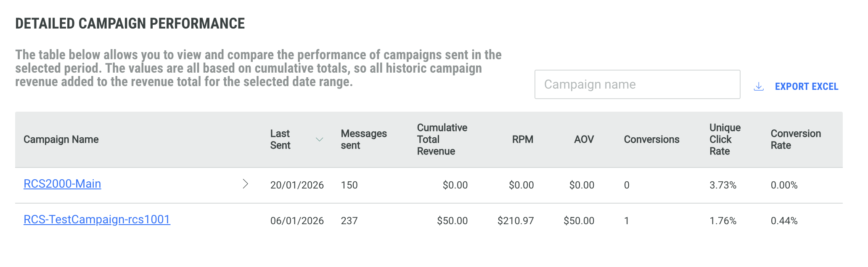Click the Conversion Rate column header

coord(795,139)
